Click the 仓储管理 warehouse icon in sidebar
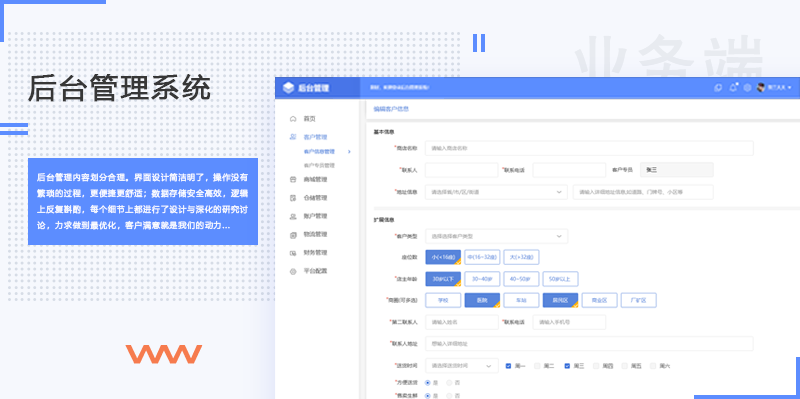Image resolution: width=800 pixels, height=399 pixels. pyautogui.click(x=293, y=198)
